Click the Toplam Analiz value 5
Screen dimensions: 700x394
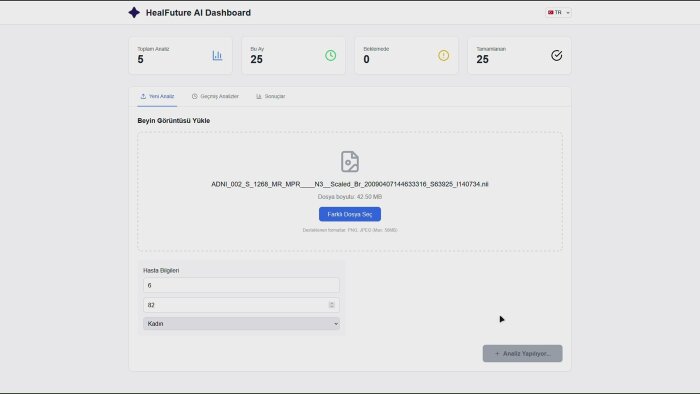click(x=140, y=59)
